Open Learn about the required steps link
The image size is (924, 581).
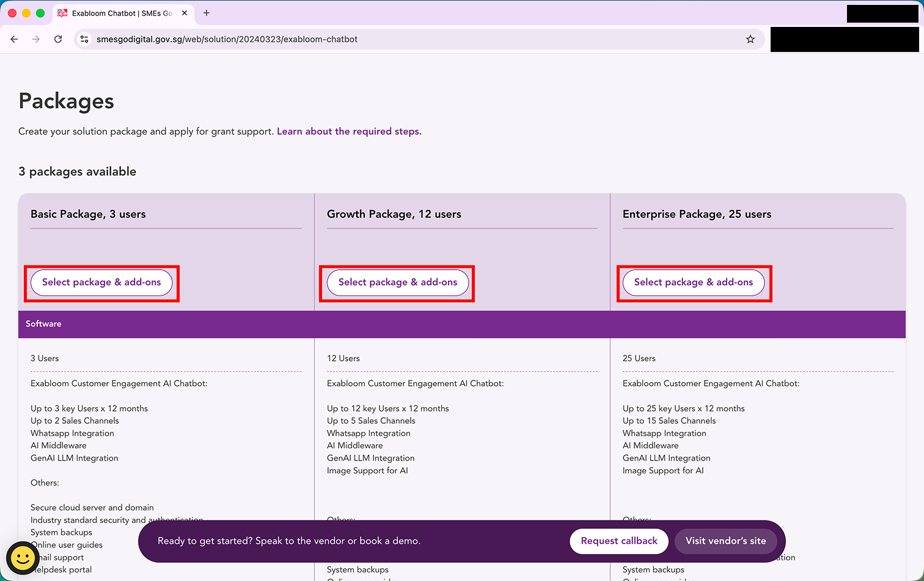pos(349,131)
